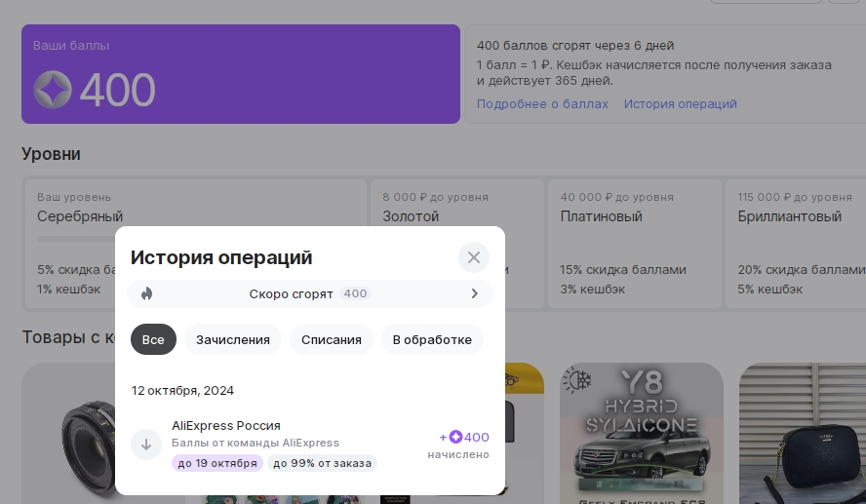This screenshot has height=504, width=866.
Task: Click the 3% кешбэк text in Платиновый card
Action: [x=593, y=290]
